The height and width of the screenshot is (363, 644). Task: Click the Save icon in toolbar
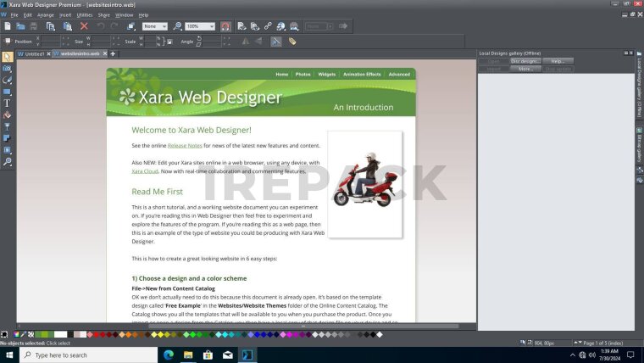coord(33,26)
